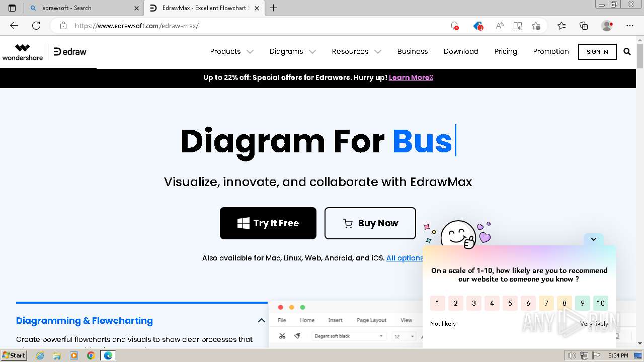This screenshot has width=644, height=362.
Task: Open Internet Explorer from taskbar
Action: [x=40, y=355]
